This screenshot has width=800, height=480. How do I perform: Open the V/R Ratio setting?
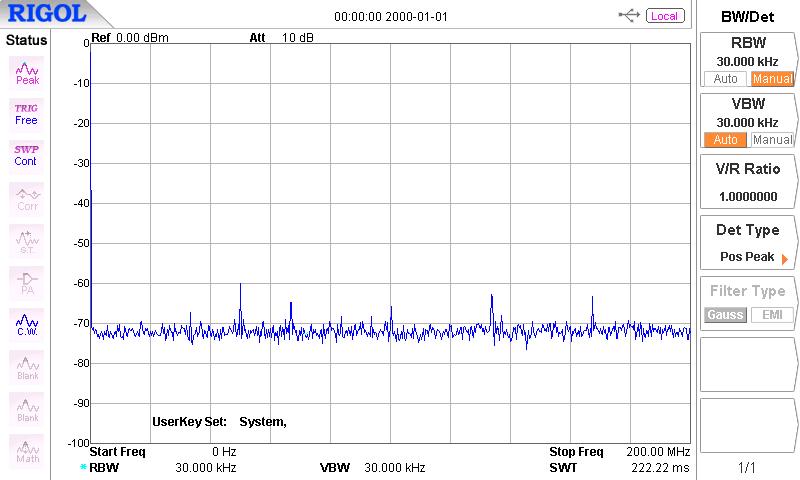(x=748, y=182)
